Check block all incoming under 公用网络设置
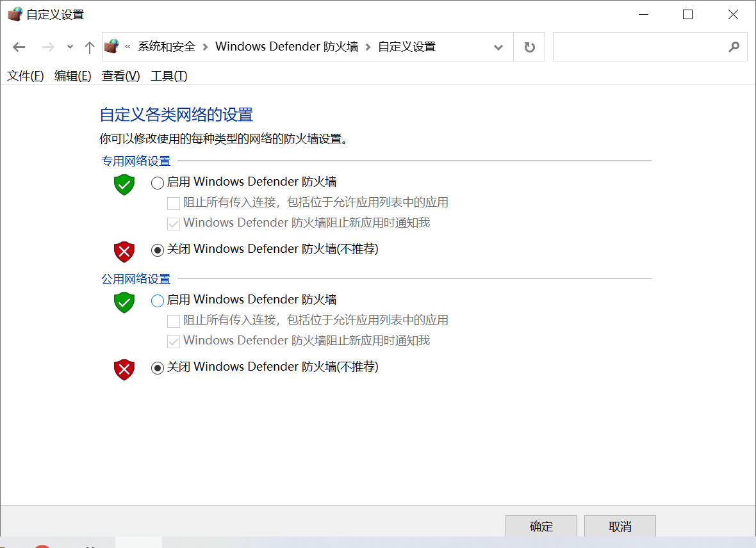The height and width of the screenshot is (548, 756). click(x=174, y=321)
